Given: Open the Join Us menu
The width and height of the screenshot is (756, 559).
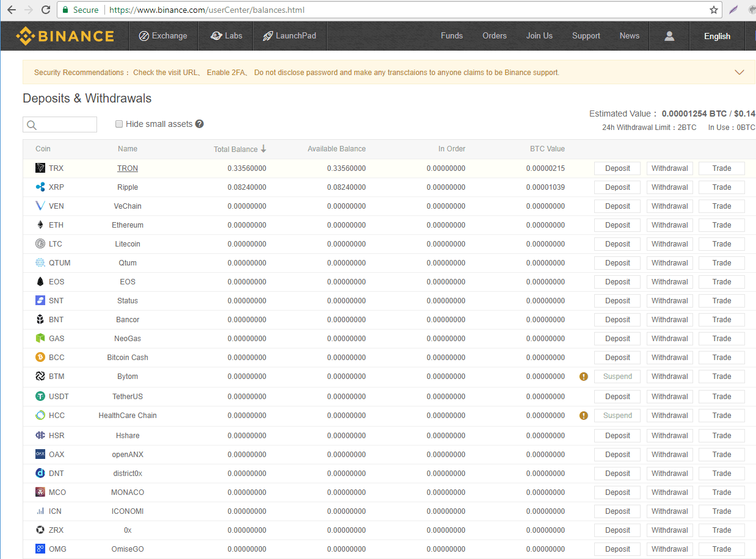Looking at the screenshot, I should tap(539, 36).
